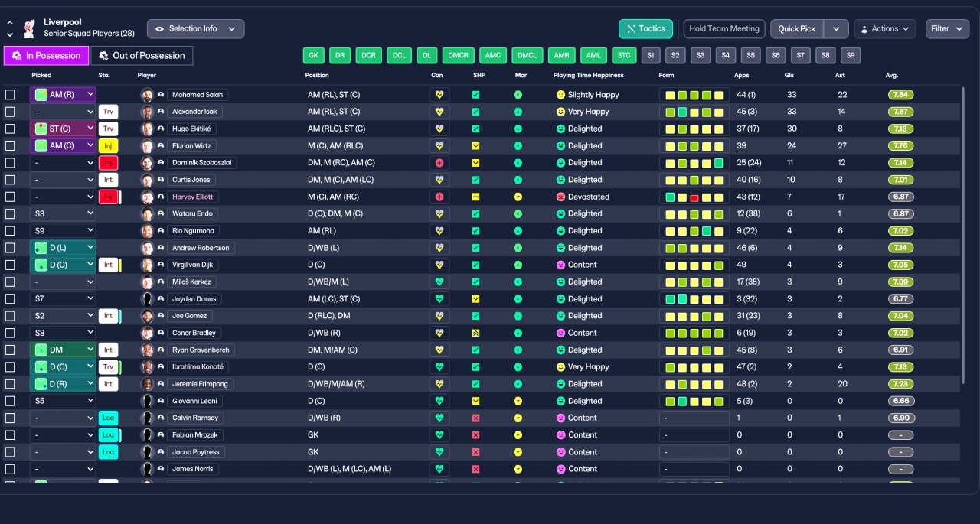980x524 pixels.
Task: Open Mohamed Salah's AM (R) picked dropdown
Action: tap(63, 95)
